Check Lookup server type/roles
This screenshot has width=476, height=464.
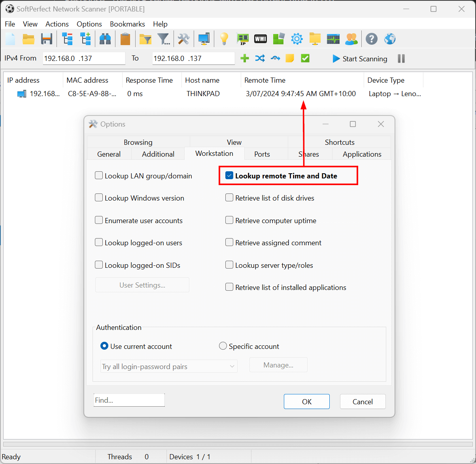(x=229, y=265)
